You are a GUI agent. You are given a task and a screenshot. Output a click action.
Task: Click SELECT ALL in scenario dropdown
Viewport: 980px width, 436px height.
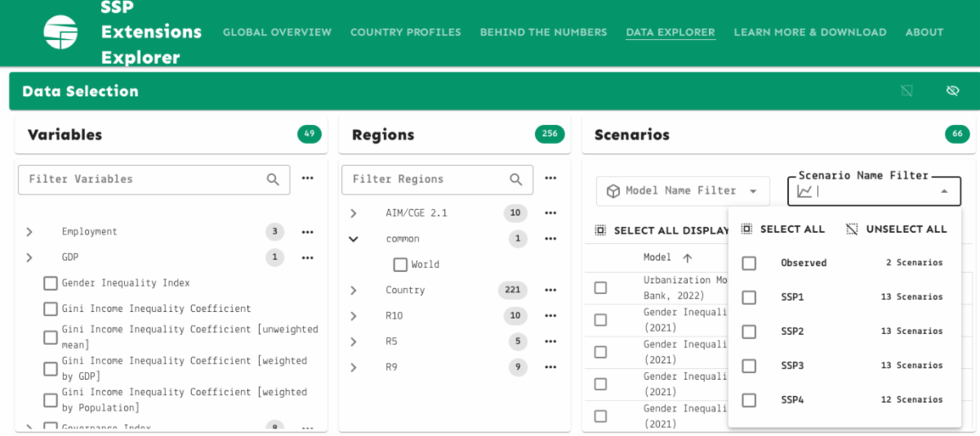point(782,229)
